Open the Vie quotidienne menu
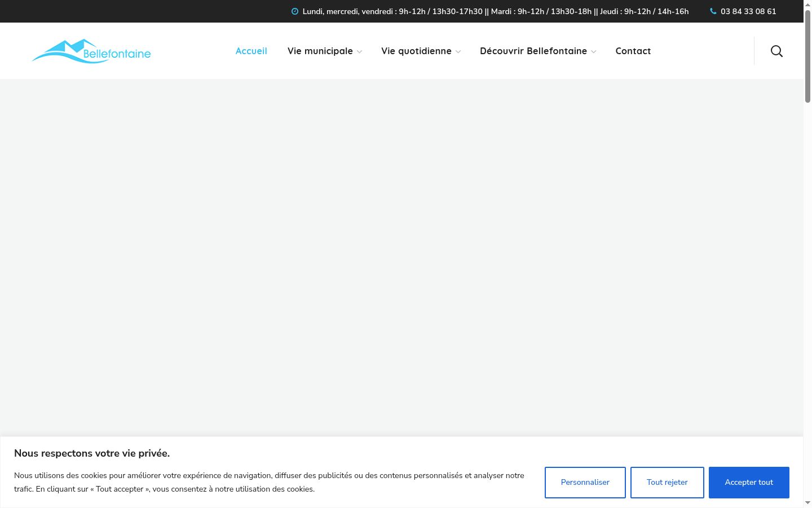 pyautogui.click(x=416, y=51)
